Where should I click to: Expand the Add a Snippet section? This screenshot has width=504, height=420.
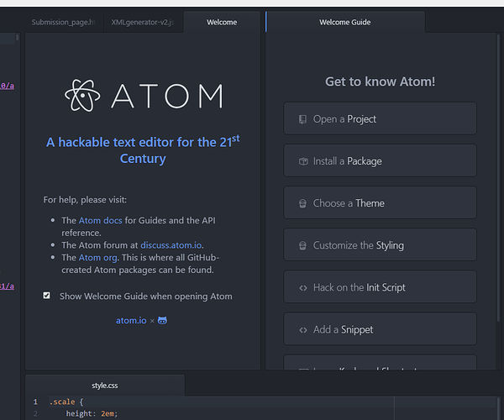[x=380, y=329]
